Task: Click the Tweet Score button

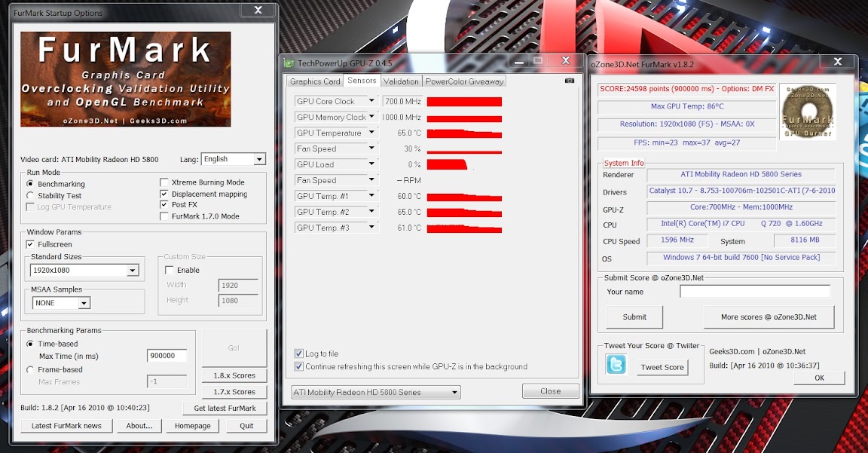Action: (662, 367)
